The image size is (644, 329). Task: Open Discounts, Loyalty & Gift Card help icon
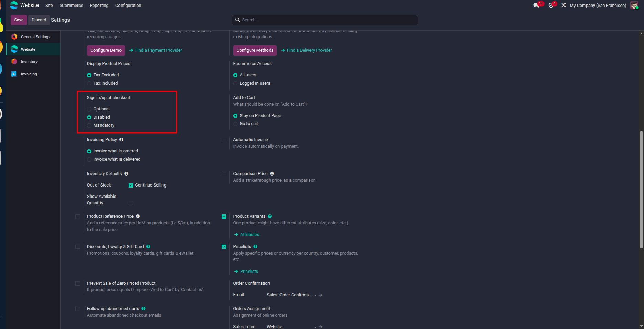coord(148,247)
